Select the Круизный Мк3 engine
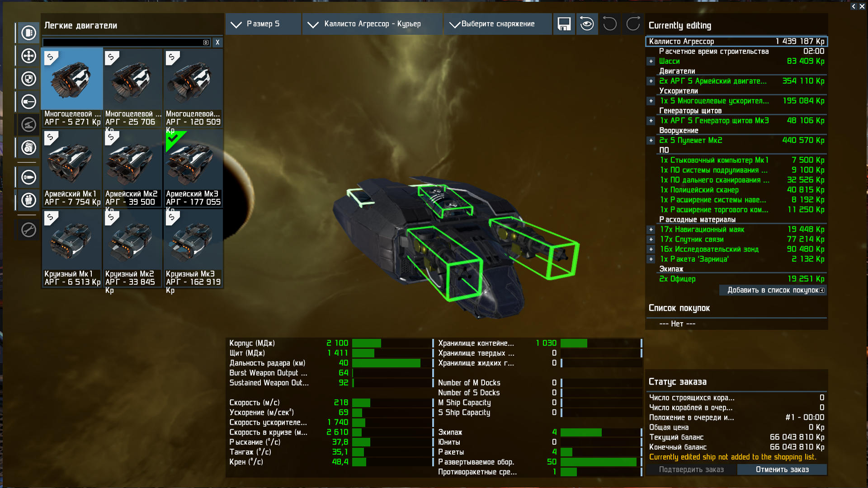Image resolution: width=868 pixels, height=488 pixels. 193,248
